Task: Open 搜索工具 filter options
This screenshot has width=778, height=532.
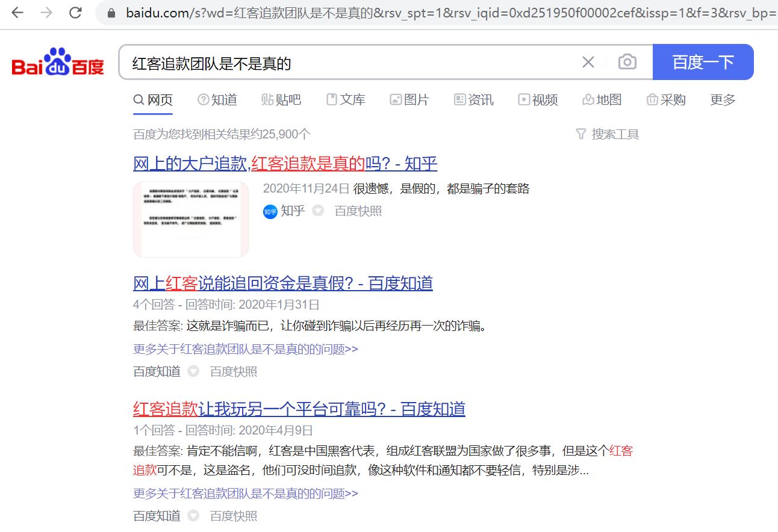Action: click(608, 134)
